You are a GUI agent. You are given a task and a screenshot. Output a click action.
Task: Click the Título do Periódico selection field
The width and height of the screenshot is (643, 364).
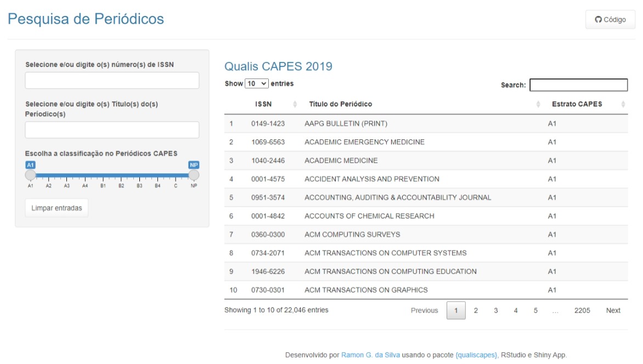(112, 130)
